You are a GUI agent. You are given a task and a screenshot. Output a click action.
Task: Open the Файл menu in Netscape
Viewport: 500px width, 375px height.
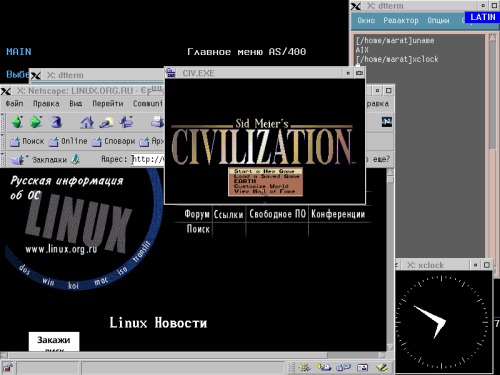(14, 104)
